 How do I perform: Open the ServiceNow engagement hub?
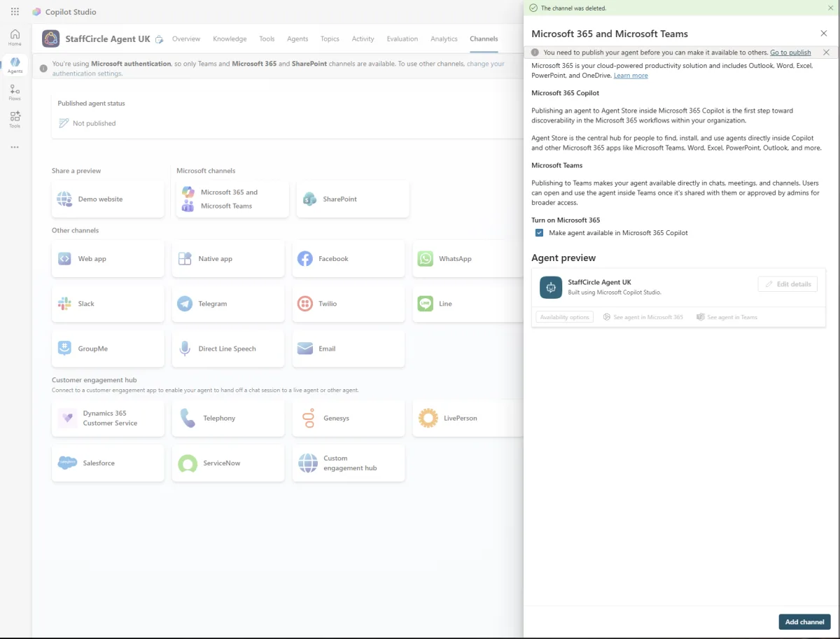(228, 463)
